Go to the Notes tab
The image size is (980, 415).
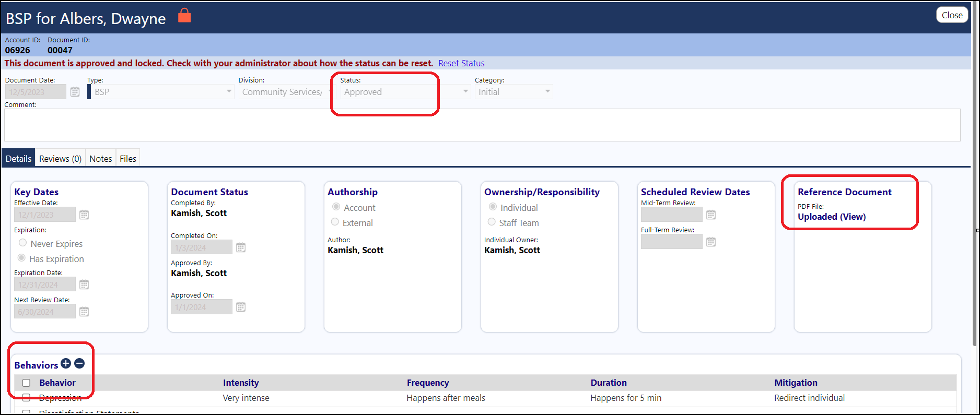pos(101,159)
